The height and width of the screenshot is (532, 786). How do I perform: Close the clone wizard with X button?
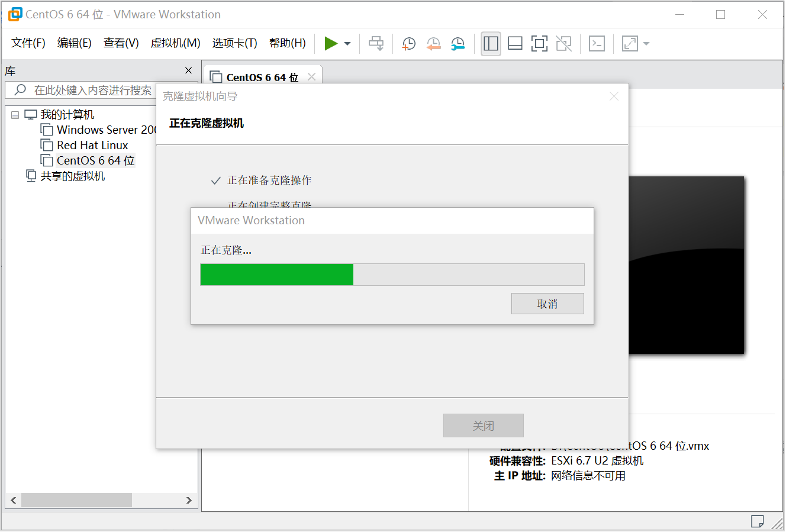point(614,96)
